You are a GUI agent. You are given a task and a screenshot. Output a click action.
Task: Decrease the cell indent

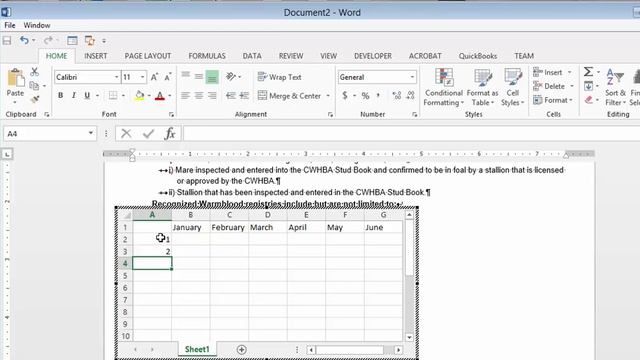click(231, 96)
